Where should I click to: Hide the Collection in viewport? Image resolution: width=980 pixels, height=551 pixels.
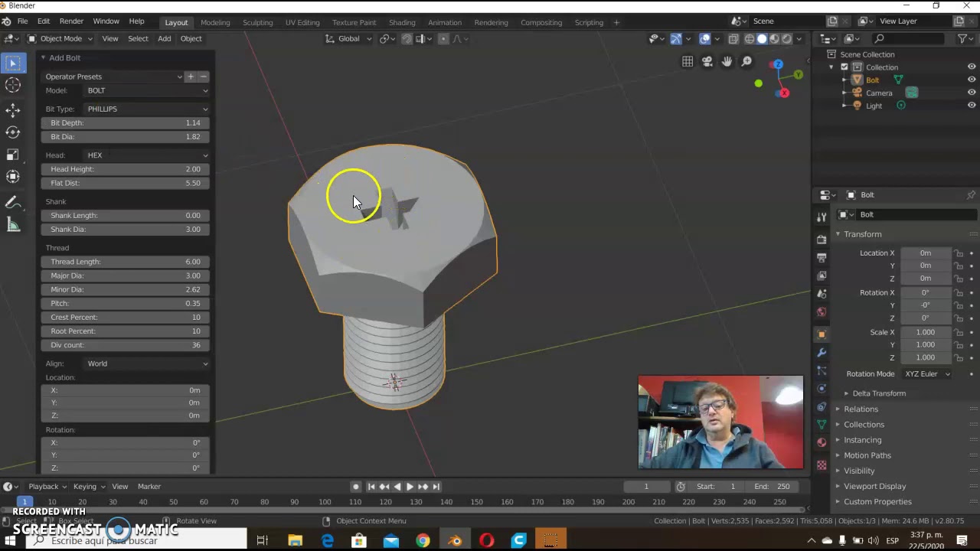(x=972, y=67)
